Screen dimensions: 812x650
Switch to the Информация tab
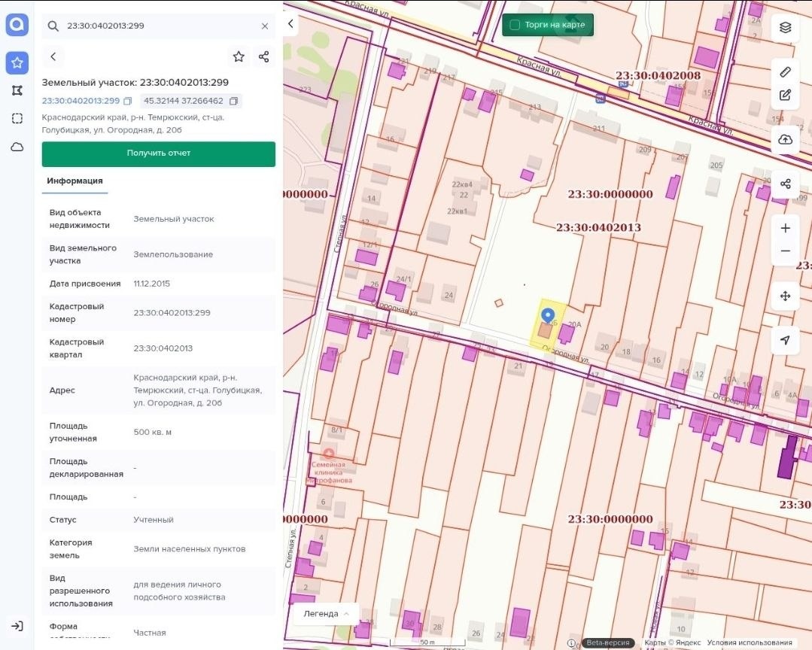(75, 181)
